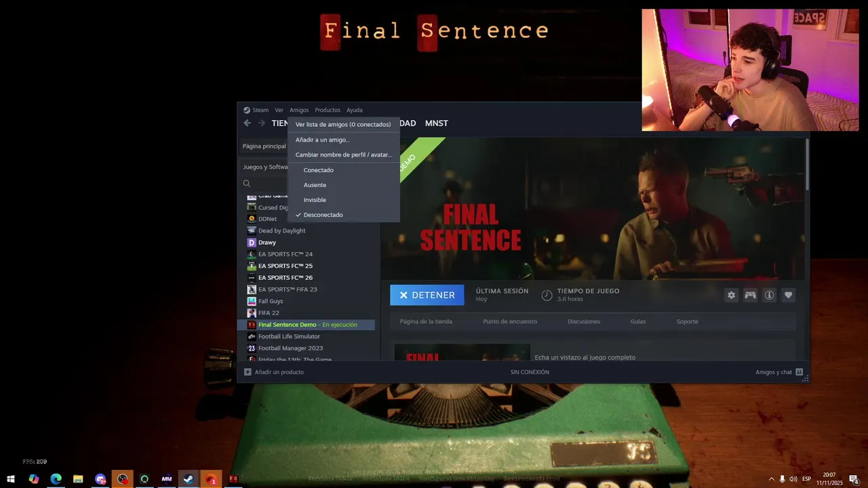Open the Discusiones tab
Screen dimensions: 868x488
click(x=584, y=321)
